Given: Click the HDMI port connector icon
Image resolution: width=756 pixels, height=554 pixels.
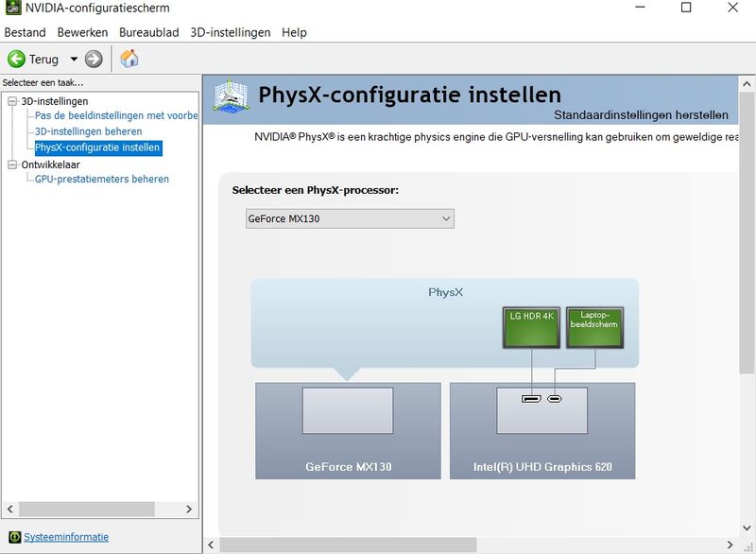Looking at the screenshot, I should coord(531,399).
